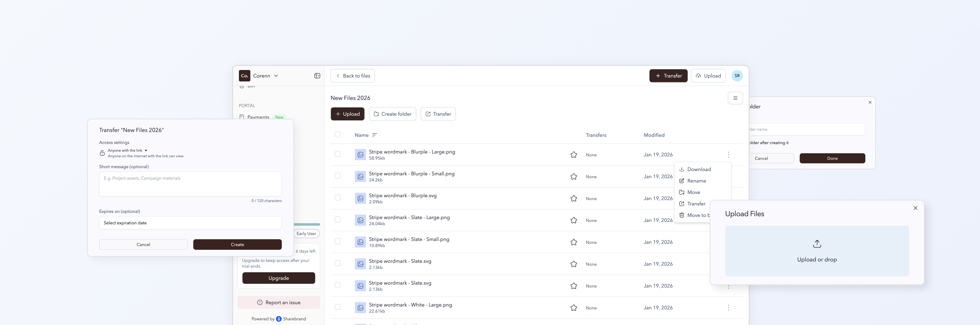Click the Co. company logo square
This screenshot has width=980, height=325.
245,75
